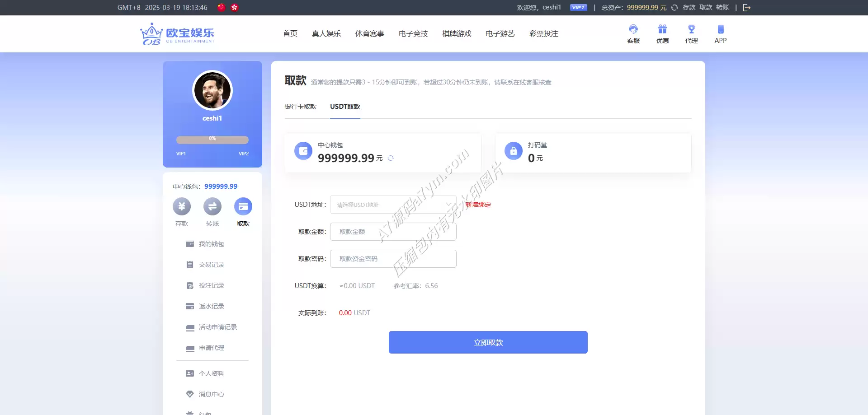Screen dimensions: 868x415
Task: Focus the 取款资金密码 input field
Action: [393, 259]
